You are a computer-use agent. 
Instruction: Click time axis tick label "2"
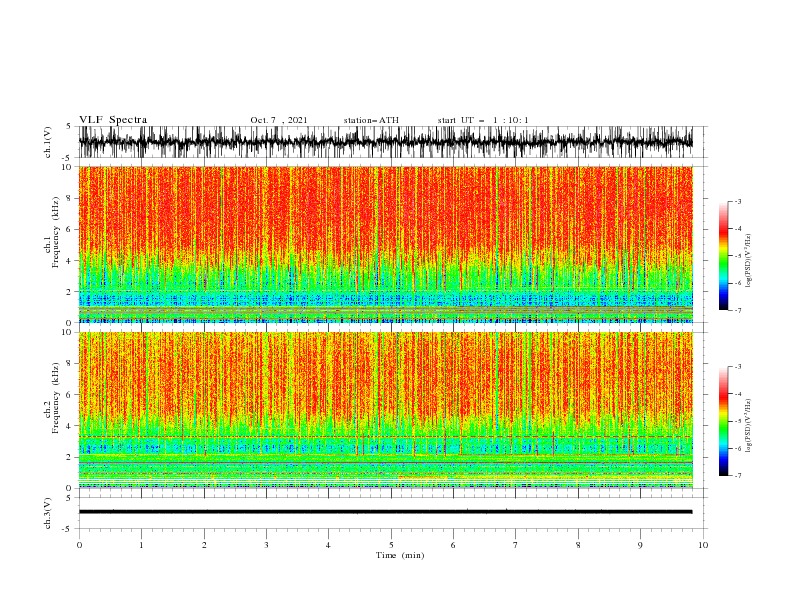tap(204, 545)
